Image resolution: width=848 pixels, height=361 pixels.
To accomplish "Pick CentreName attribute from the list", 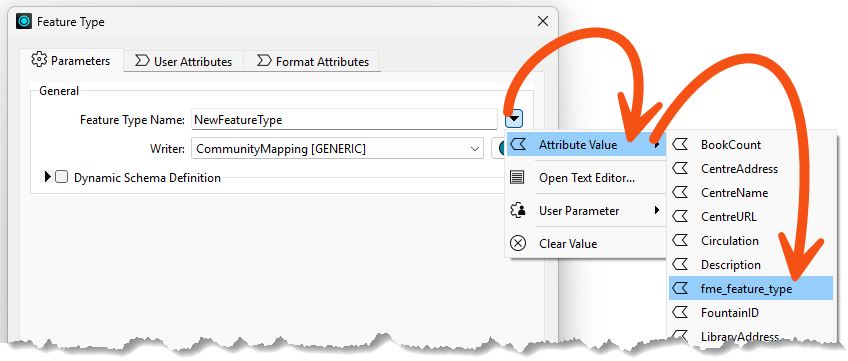I will [751, 193].
